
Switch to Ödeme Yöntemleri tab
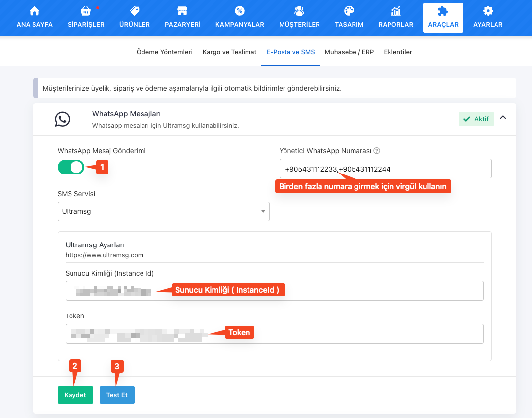click(164, 52)
